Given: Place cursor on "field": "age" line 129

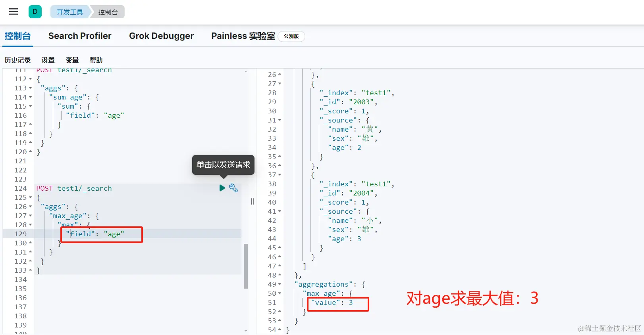Looking at the screenshot, I should point(95,234).
